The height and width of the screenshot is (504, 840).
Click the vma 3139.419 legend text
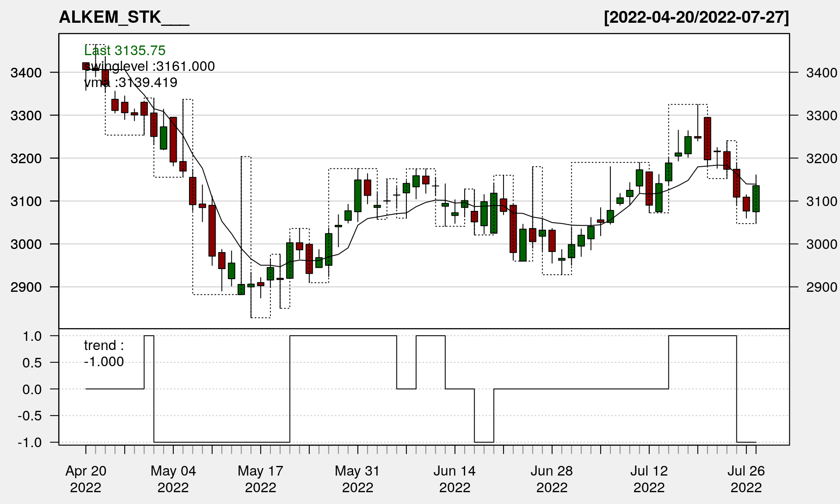pos(130,83)
